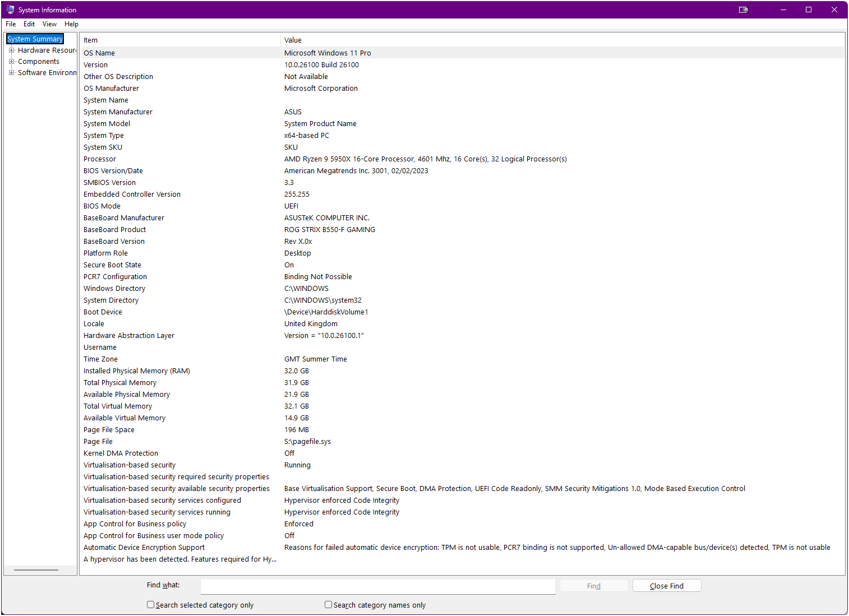Select the 'Embedded Controller Version' row

click(462, 194)
